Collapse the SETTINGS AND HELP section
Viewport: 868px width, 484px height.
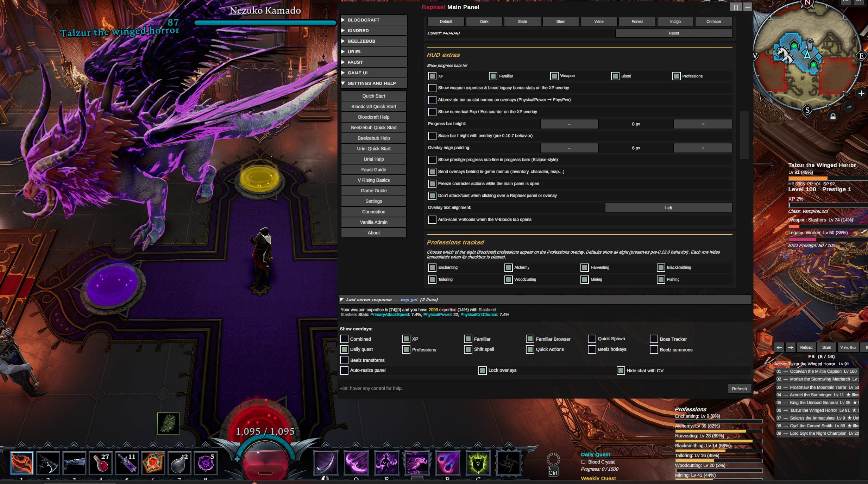tap(374, 83)
